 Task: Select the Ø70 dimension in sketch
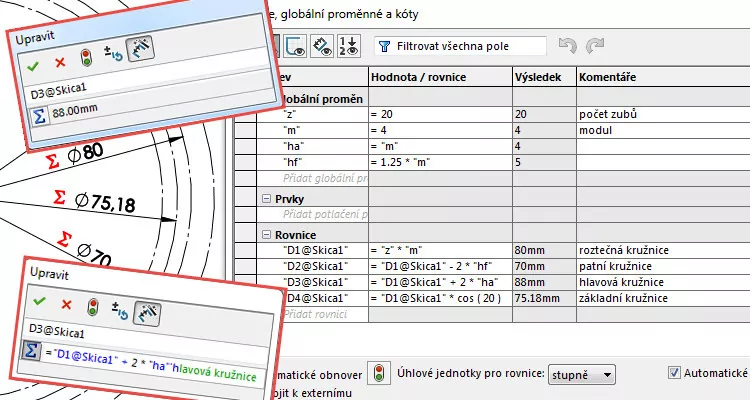coord(94,255)
